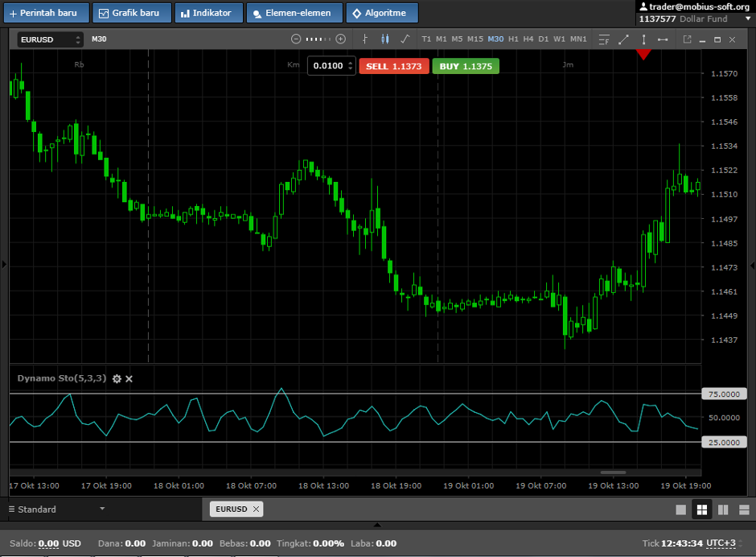This screenshot has height=557, width=756.
Task: Open Dynamo Sto indicator settings gear
Action: pos(117,378)
